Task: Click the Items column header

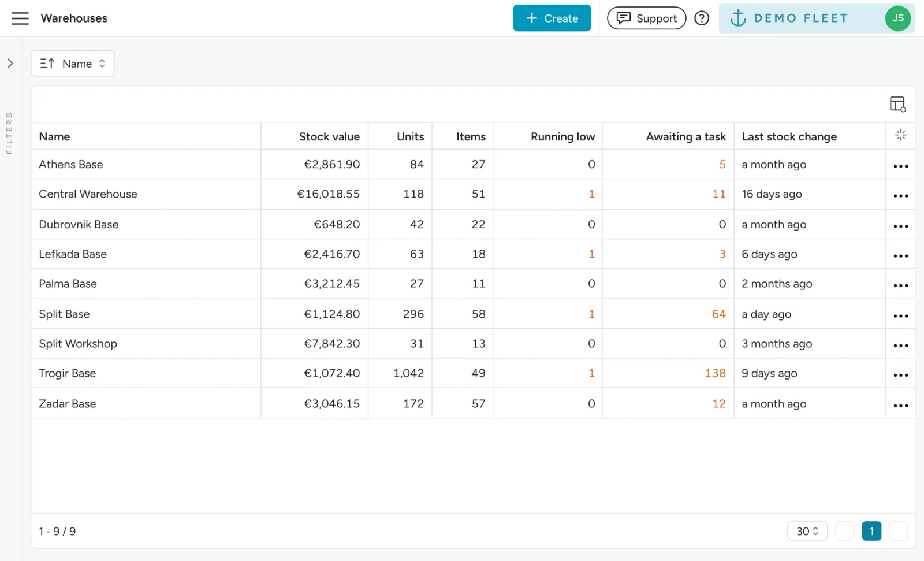Action: point(471,136)
